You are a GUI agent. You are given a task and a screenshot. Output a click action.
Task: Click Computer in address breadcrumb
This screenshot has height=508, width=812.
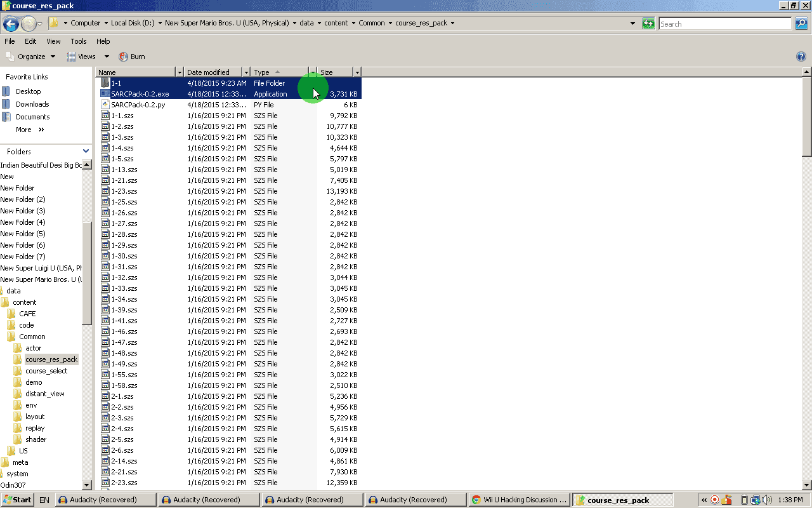click(85, 23)
